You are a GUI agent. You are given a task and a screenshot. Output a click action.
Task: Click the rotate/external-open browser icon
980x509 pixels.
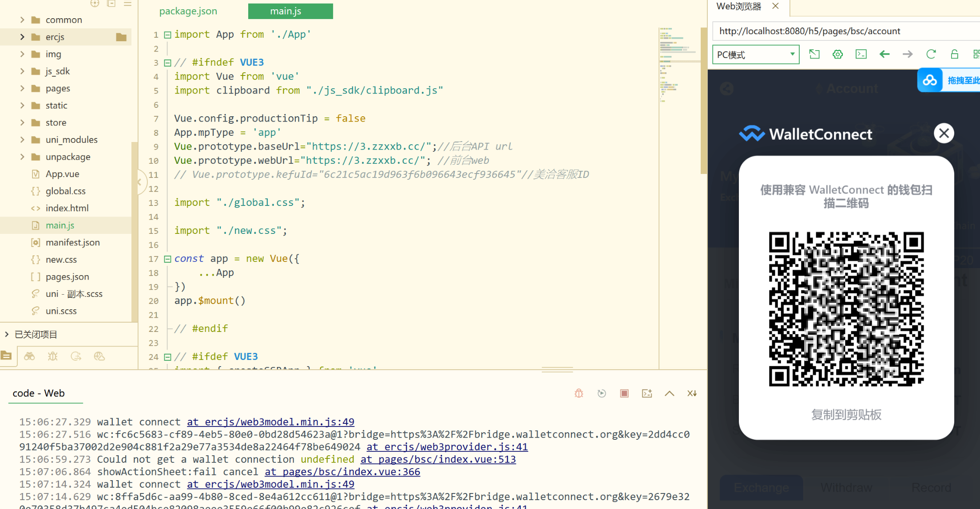[x=814, y=54]
